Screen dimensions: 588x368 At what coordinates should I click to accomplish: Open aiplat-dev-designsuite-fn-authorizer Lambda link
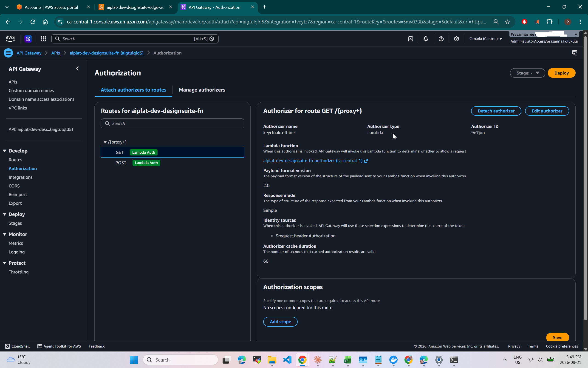(x=315, y=161)
